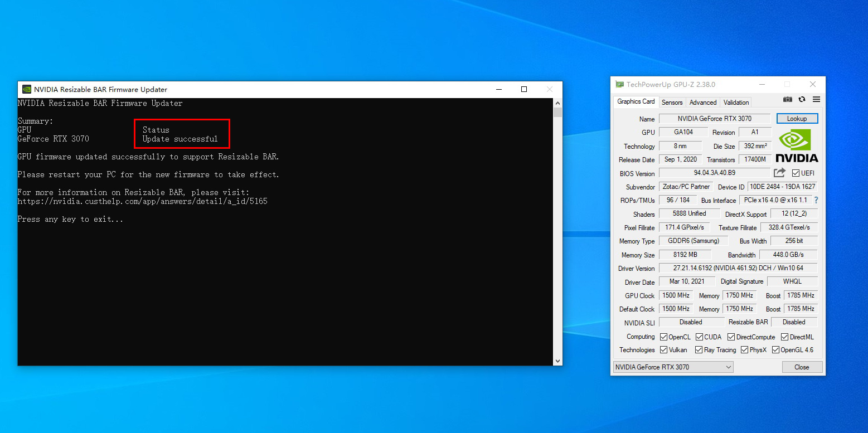Switch to the Validation tab

[736, 103]
